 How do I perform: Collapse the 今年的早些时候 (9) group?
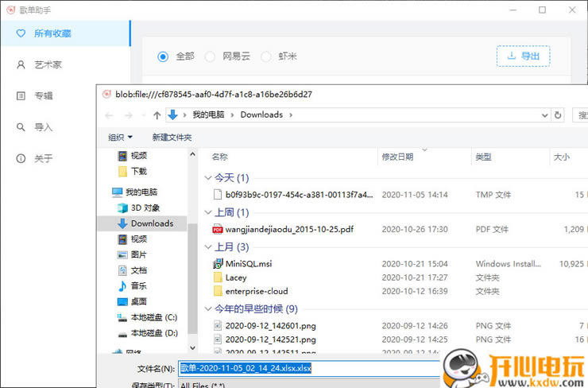pos(207,308)
